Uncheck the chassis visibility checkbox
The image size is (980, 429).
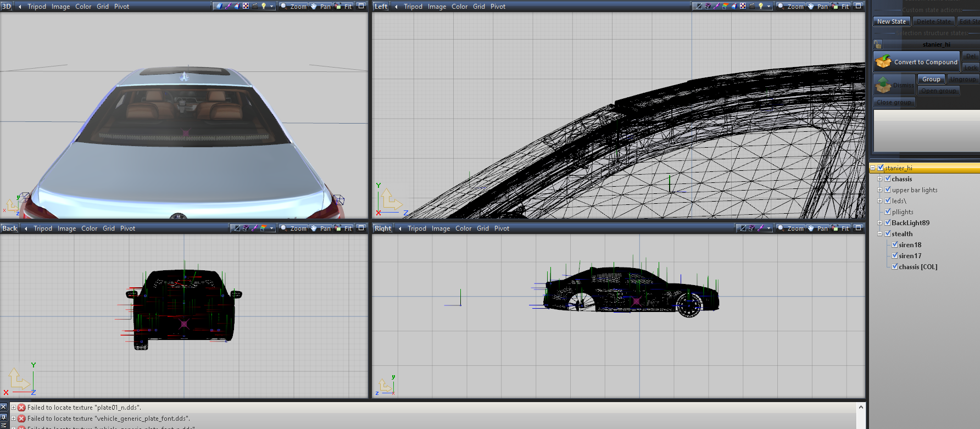click(x=888, y=179)
